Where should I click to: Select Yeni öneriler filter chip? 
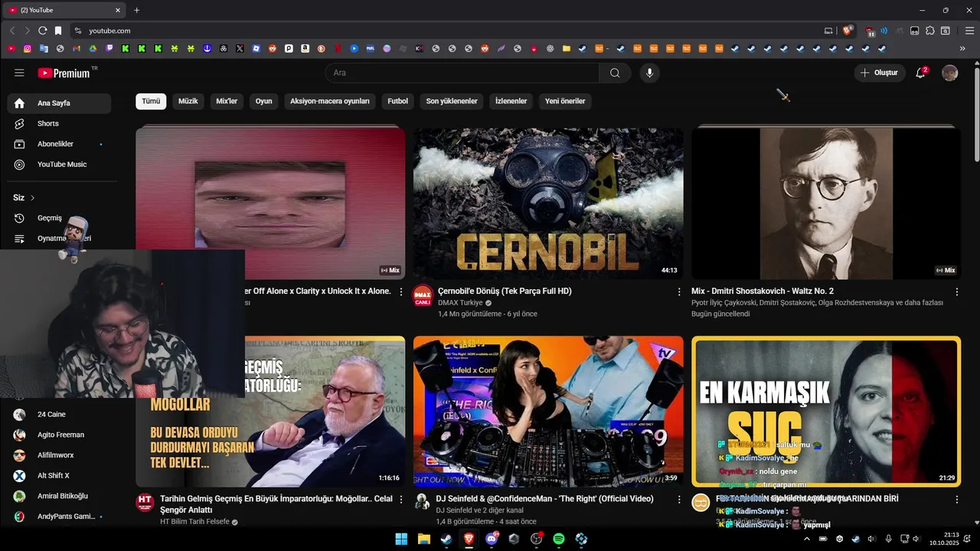(x=565, y=101)
